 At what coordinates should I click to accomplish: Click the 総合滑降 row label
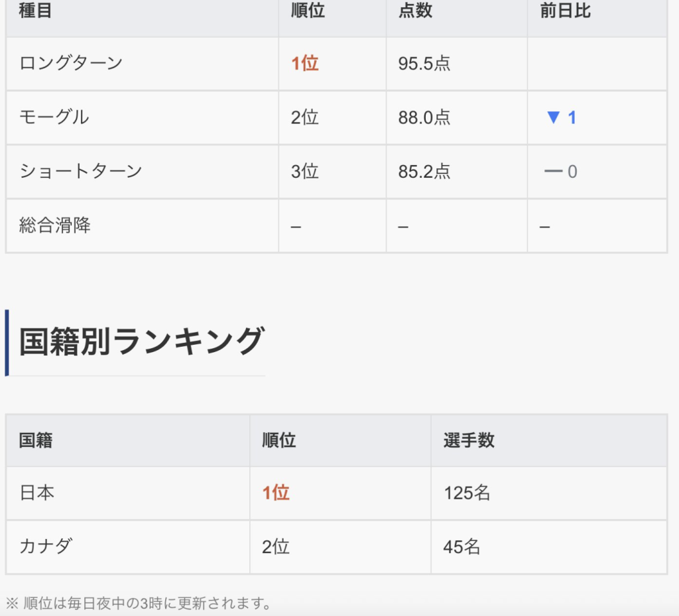pos(55,225)
